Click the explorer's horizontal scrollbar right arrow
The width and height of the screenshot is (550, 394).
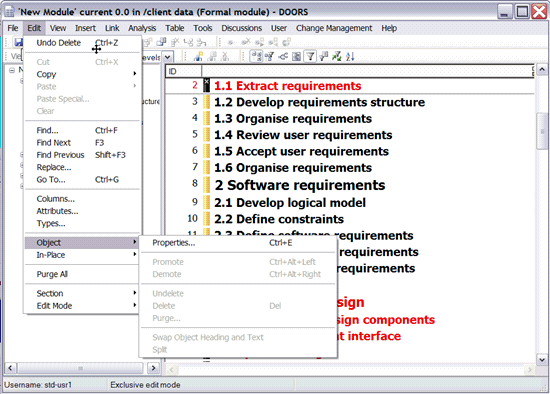[x=153, y=368]
